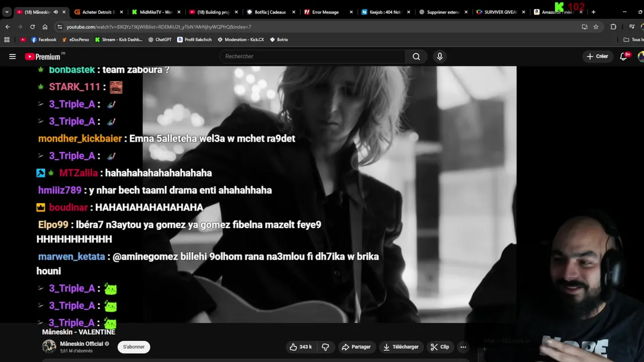Open the Måneskin Official channel name link
644x362 pixels.
tap(82, 344)
